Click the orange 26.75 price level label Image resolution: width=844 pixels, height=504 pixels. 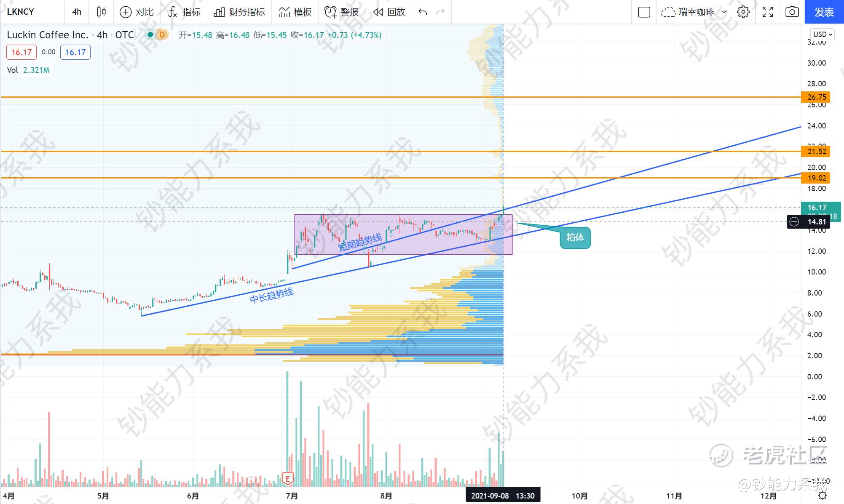click(x=816, y=97)
